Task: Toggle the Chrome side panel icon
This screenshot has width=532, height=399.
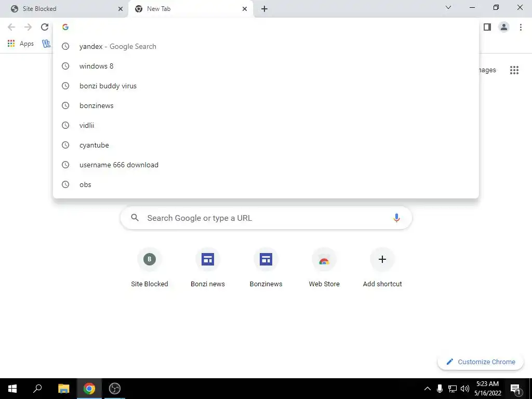Action: [487, 27]
